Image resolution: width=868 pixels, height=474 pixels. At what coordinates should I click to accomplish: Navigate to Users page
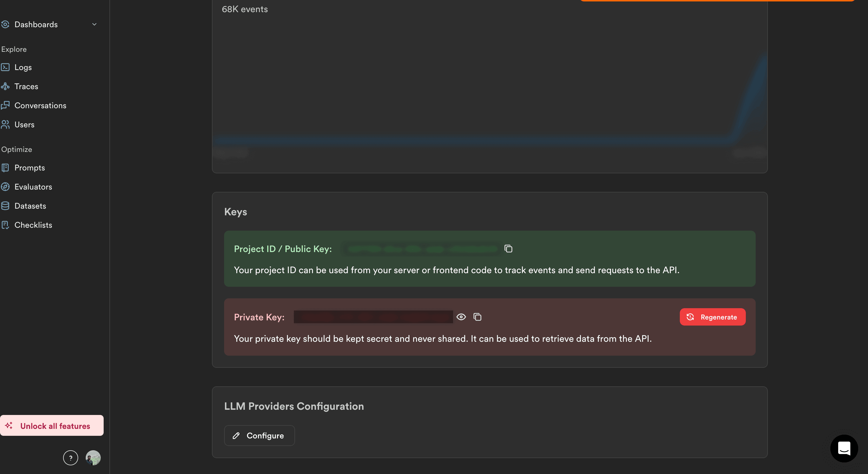tap(24, 125)
